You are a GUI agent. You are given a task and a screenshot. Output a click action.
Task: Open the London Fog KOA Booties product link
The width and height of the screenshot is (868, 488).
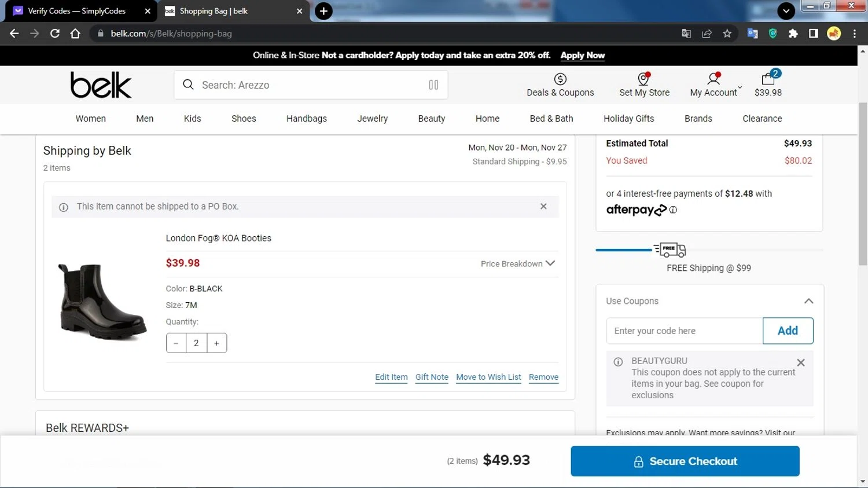[219, 238]
